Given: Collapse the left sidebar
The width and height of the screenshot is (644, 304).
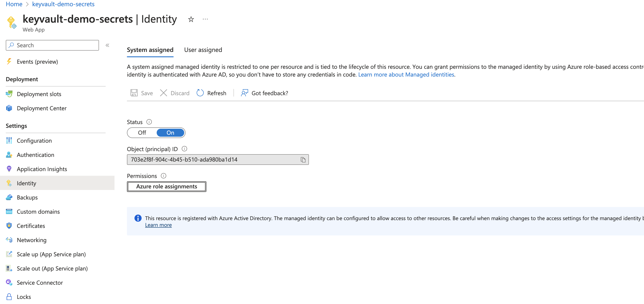Looking at the screenshot, I should pos(107,45).
